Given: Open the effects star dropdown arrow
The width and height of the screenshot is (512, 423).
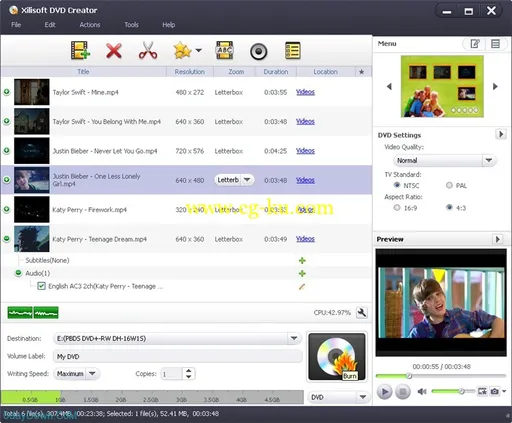Looking at the screenshot, I should (199, 51).
